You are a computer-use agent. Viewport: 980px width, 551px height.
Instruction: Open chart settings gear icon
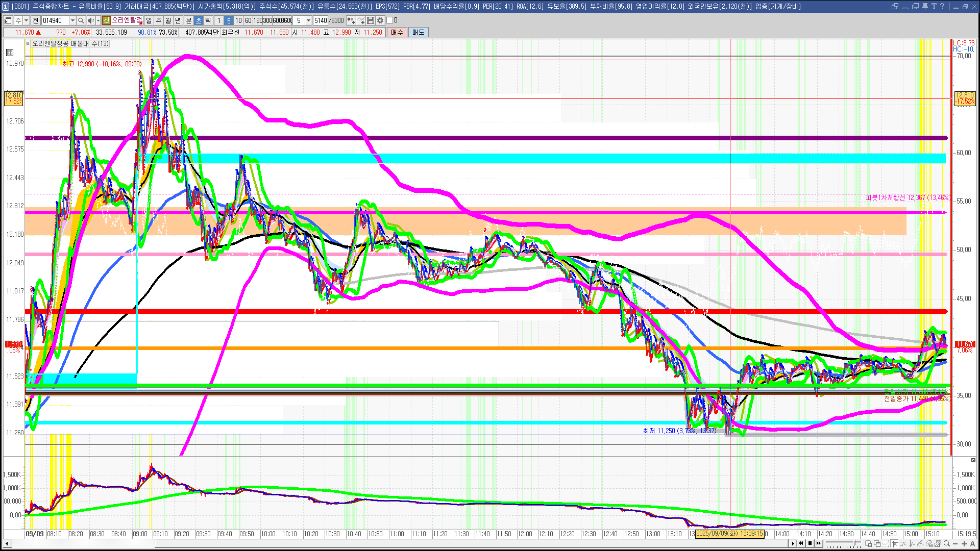(x=380, y=20)
